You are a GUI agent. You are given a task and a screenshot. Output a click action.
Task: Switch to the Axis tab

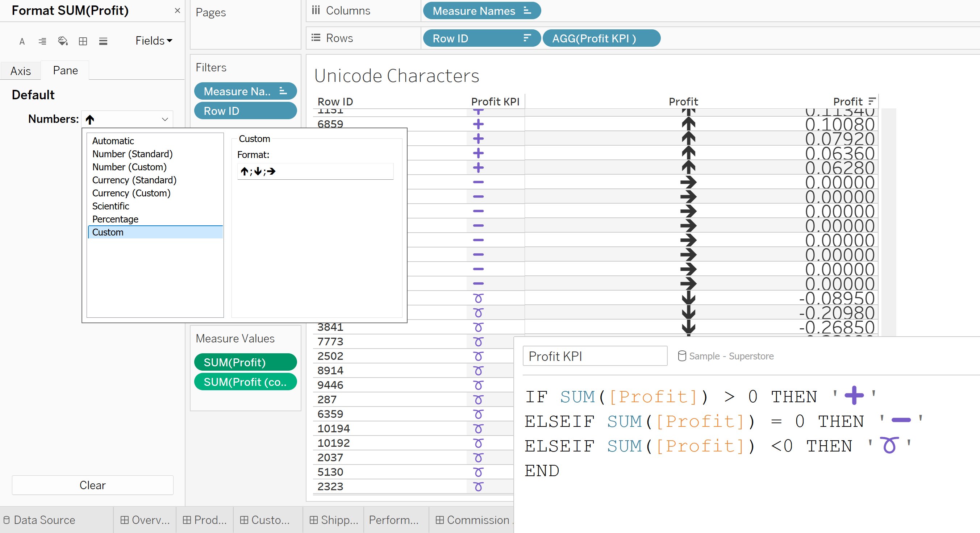point(21,71)
